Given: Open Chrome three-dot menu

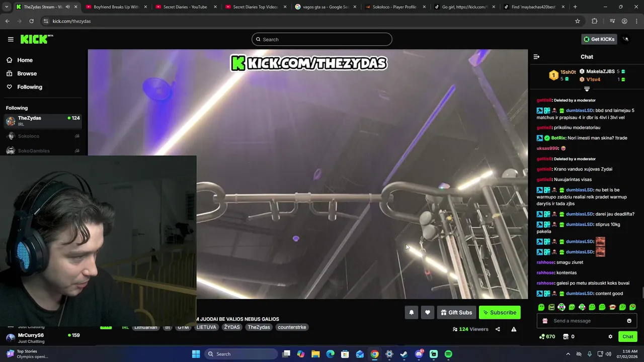Looking at the screenshot, I should [637, 21].
